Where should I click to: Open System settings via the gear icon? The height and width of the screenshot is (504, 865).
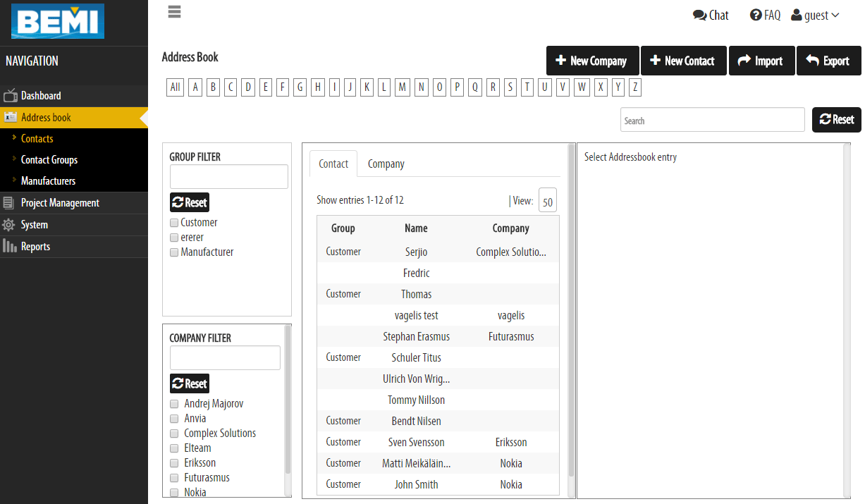[x=12, y=224]
